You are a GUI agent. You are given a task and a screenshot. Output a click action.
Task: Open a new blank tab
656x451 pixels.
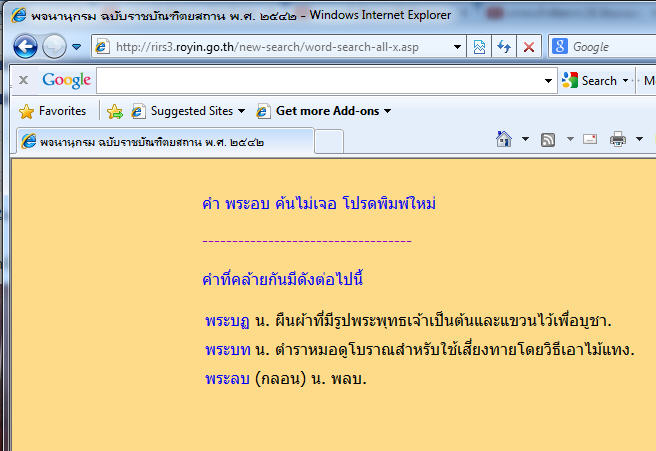(329, 142)
